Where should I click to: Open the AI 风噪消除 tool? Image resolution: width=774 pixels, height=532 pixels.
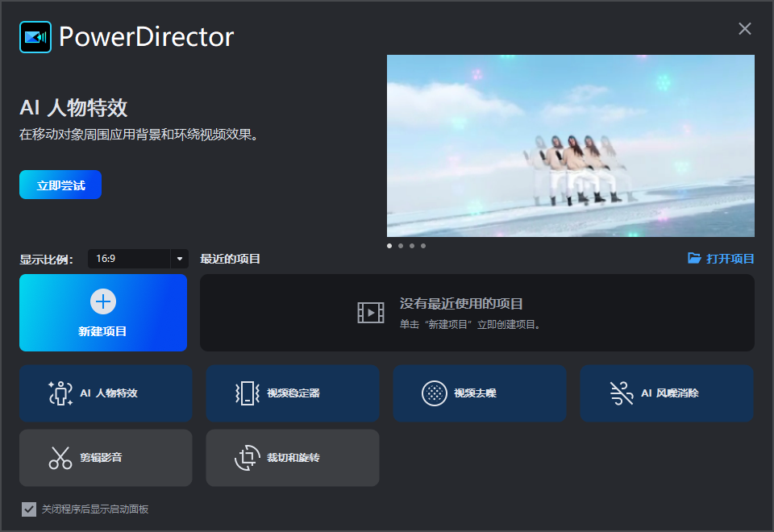coord(667,393)
